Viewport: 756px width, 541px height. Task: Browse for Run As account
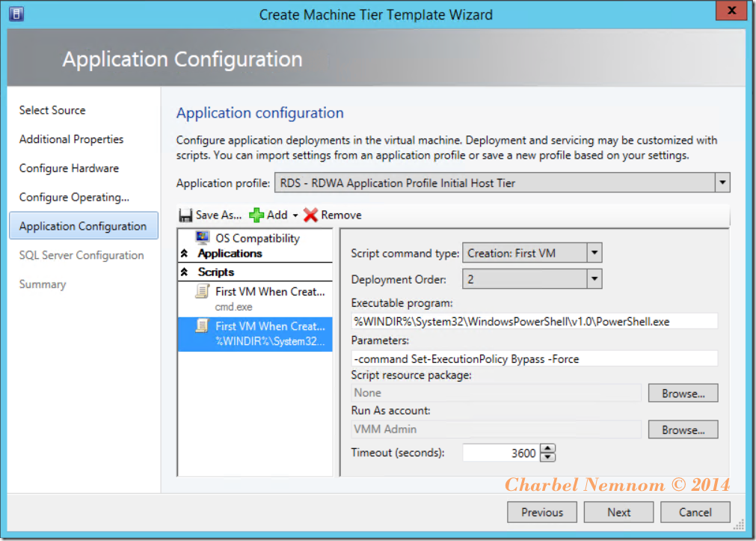(683, 430)
